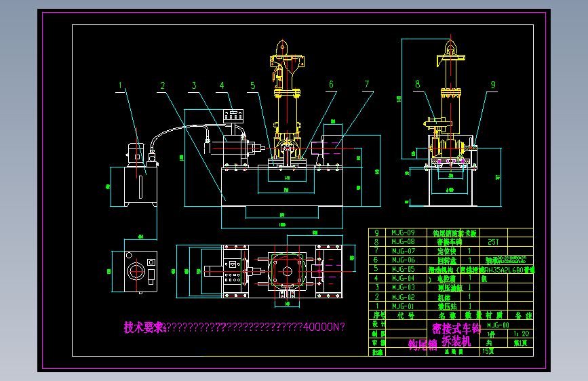
Task: Click the 15页 page count cell
Action: point(488,351)
